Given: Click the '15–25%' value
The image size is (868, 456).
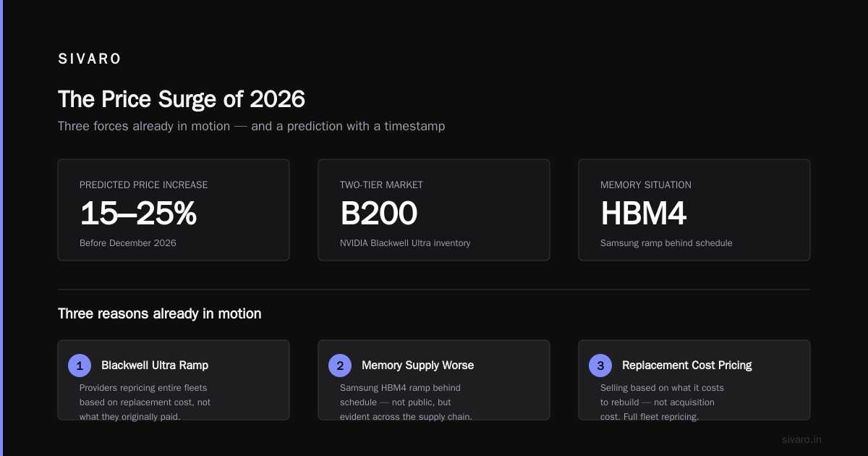Looking at the screenshot, I should (138, 214).
